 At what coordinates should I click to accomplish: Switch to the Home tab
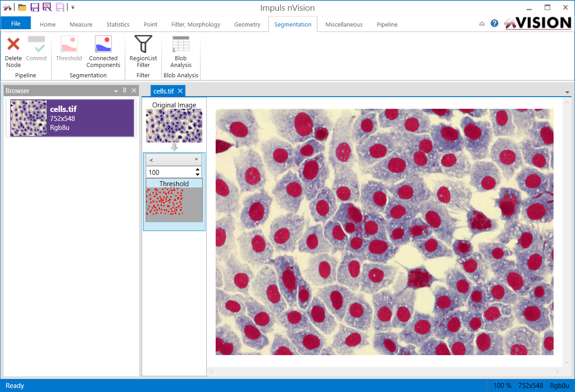coord(48,24)
